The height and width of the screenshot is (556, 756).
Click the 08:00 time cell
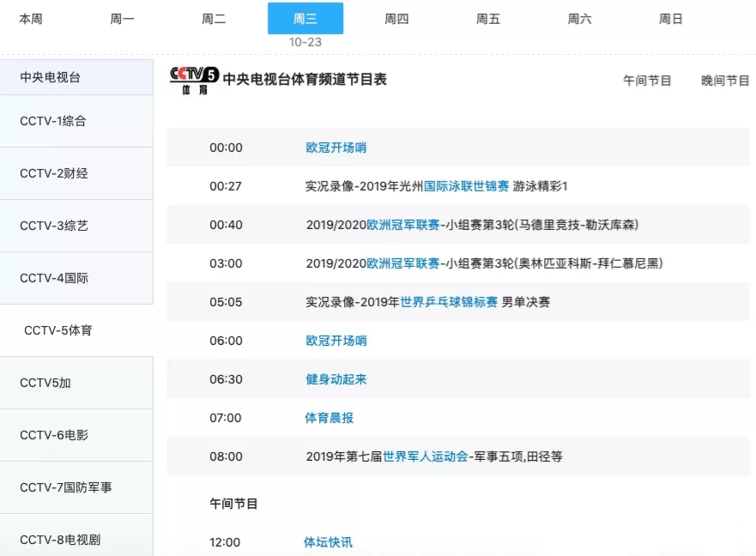[227, 456]
